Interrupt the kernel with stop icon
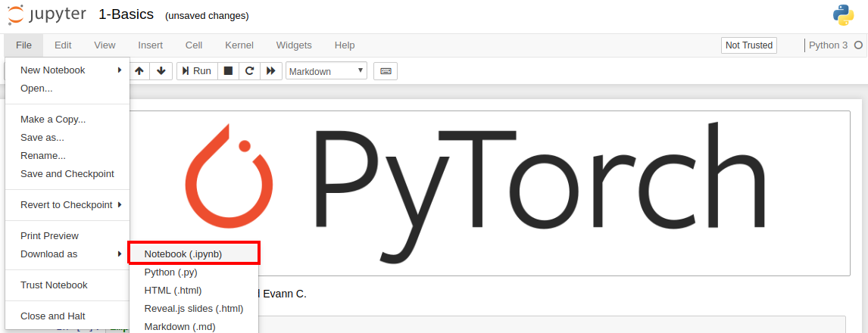Image resolution: width=868 pixels, height=333 pixels. [228, 71]
